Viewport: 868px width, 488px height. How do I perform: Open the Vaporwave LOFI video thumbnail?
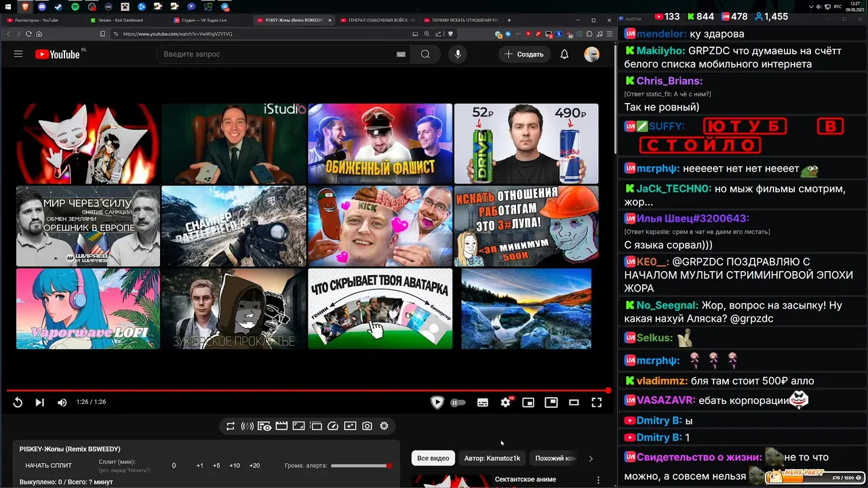click(88, 308)
